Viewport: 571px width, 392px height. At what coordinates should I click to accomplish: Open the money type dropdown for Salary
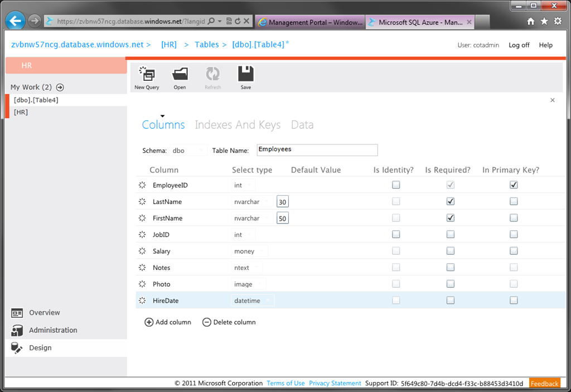coord(249,251)
